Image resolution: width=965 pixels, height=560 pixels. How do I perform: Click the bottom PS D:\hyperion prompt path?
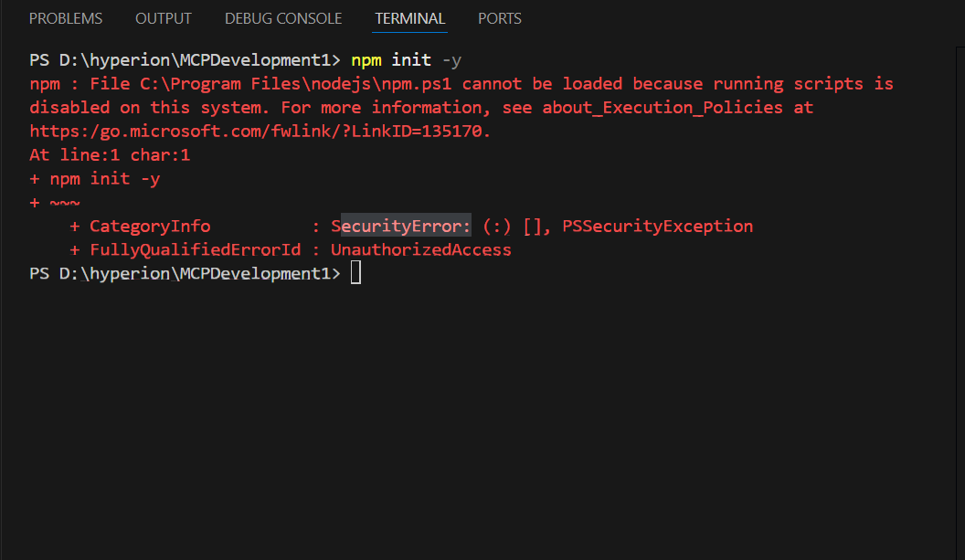point(185,273)
